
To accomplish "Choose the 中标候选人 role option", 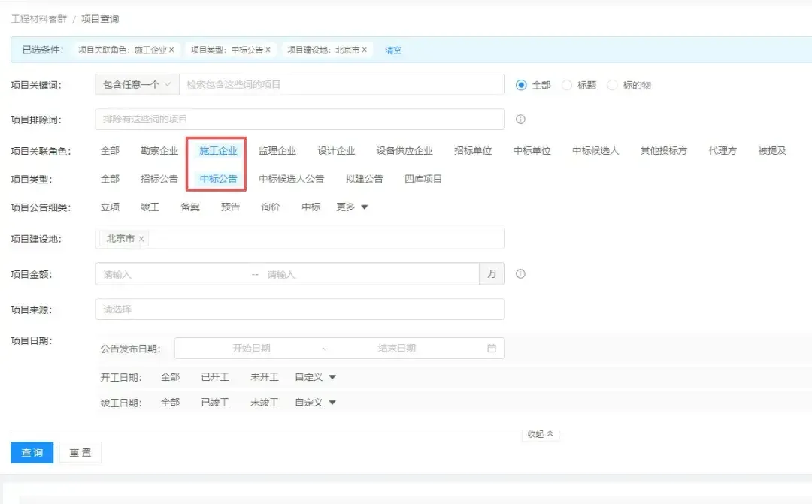I will pyautogui.click(x=595, y=150).
